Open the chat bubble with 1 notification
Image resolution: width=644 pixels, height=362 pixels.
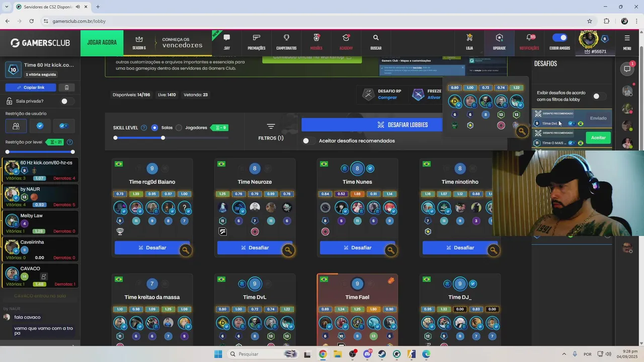627,68
